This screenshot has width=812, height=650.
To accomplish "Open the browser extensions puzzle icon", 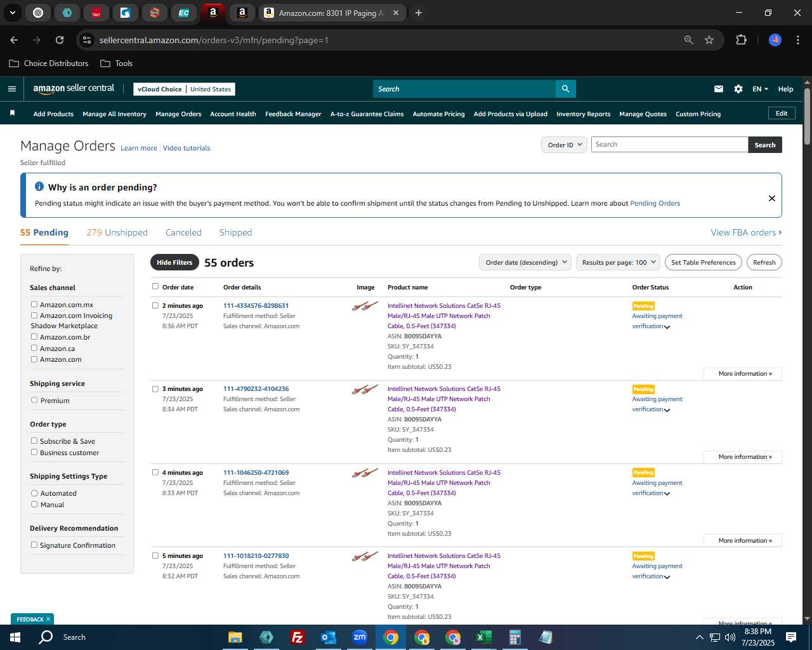I will pos(741,40).
